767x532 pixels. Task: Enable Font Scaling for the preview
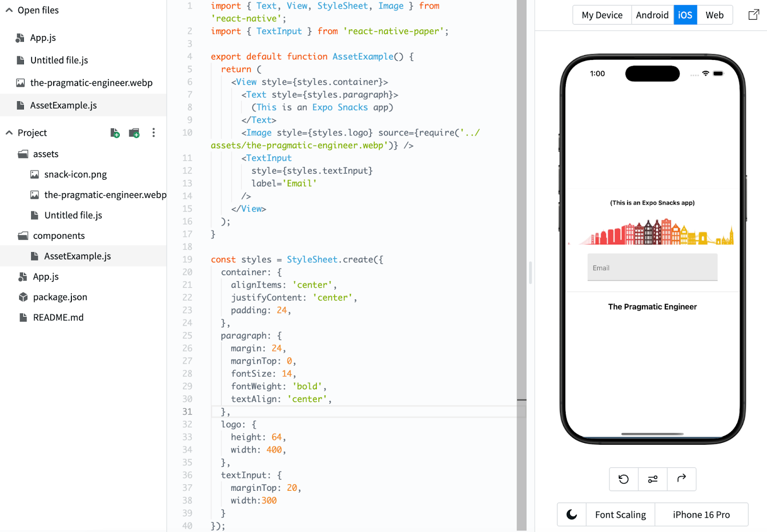click(x=620, y=514)
